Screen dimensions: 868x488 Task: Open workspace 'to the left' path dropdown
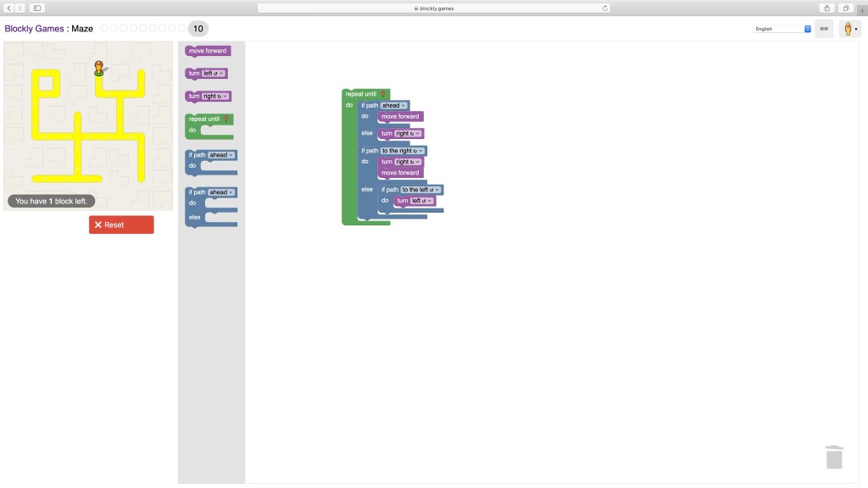point(421,190)
